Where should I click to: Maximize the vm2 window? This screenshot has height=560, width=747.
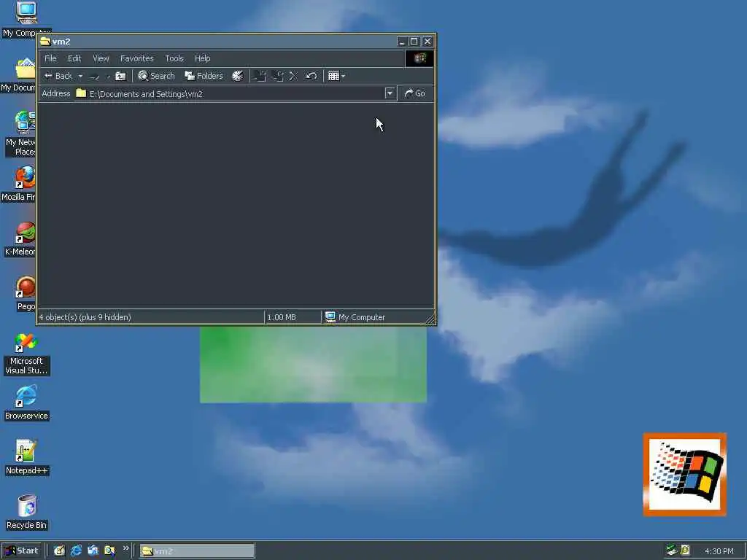[x=414, y=42]
